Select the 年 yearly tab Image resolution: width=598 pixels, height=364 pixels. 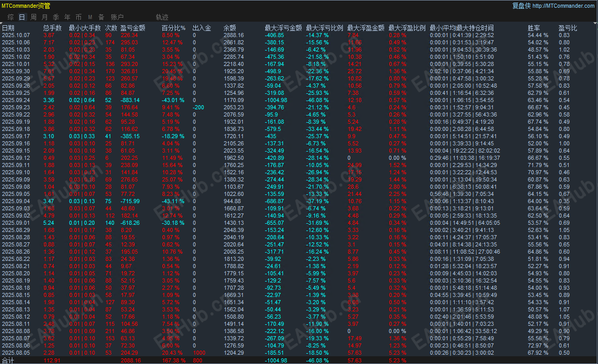tap(67, 17)
